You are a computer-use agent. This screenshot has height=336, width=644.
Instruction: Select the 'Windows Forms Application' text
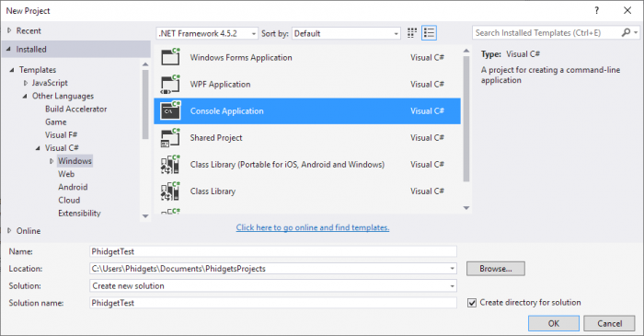pos(241,57)
